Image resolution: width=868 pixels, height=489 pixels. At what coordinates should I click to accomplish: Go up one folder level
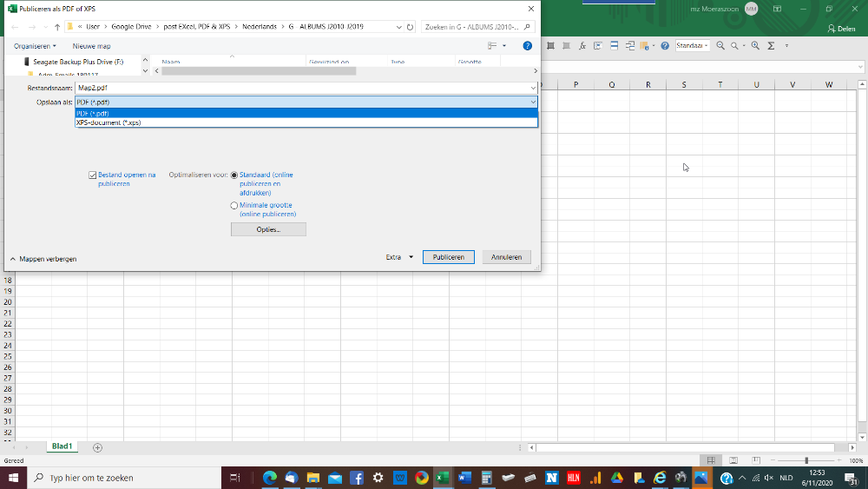(x=57, y=27)
